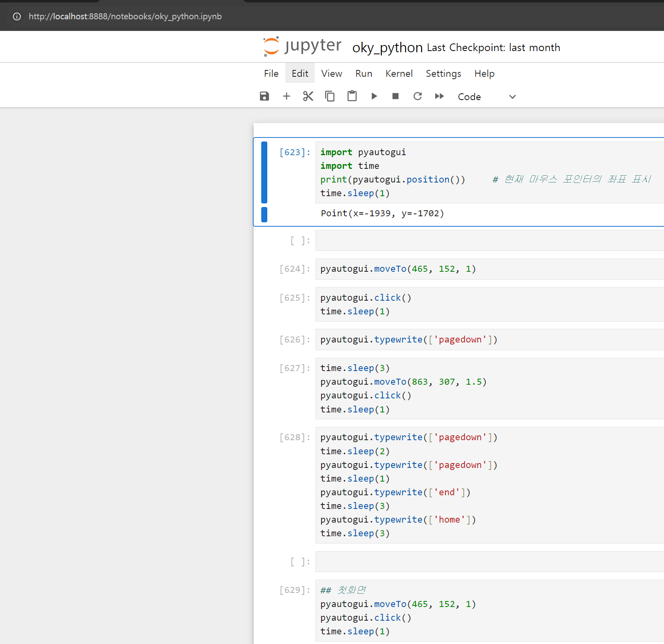This screenshot has height=644, width=664.
Task: Collapse cell 623 input using blue bar
Action: [x=264, y=172]
